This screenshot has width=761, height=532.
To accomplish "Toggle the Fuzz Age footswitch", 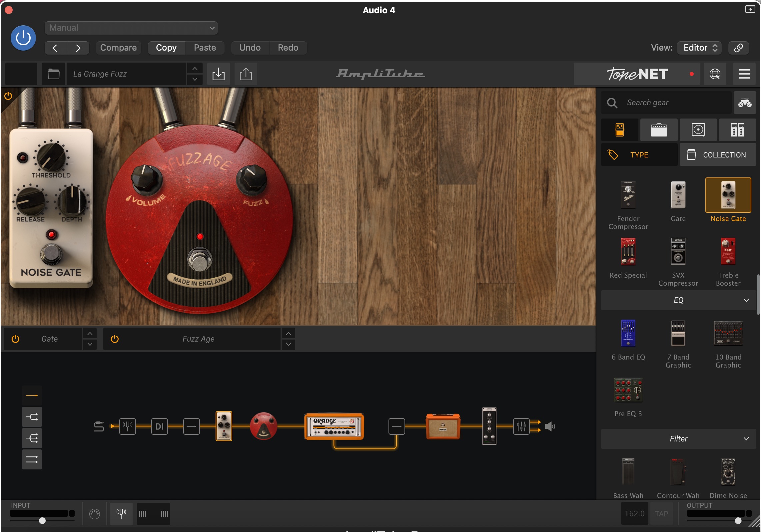I will pyautogui.click(x=200, y=259).
